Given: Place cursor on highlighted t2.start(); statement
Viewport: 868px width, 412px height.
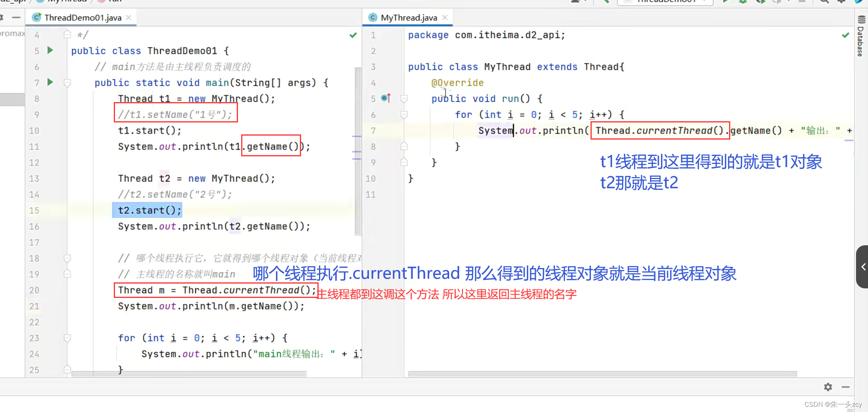Looking at the screenshot, I should 147,210.
